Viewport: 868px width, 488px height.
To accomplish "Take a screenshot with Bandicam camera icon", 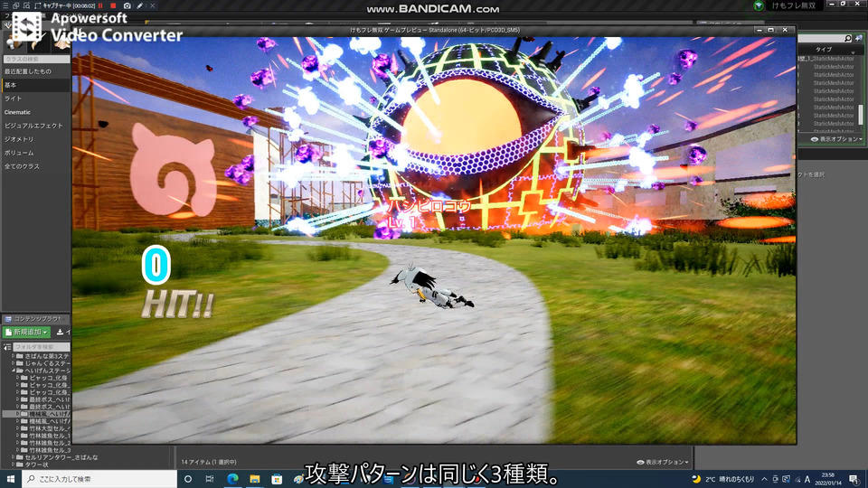I will (x=127, y=5).
